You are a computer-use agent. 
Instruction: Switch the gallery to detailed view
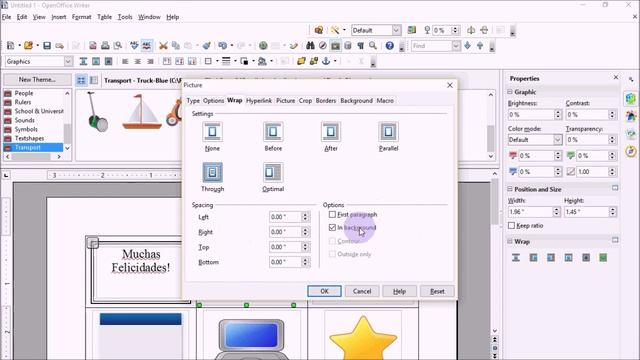tap(94, 80)
